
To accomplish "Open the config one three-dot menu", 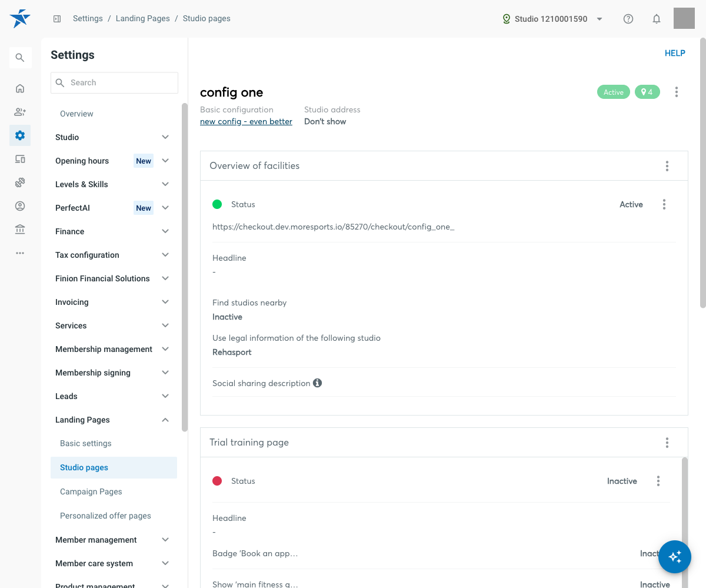I will pos(677,92).
